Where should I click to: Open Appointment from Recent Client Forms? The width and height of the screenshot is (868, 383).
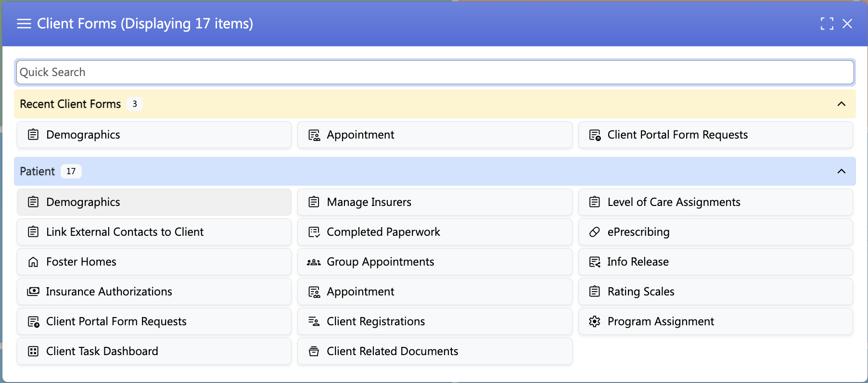[x=435, y=135]
